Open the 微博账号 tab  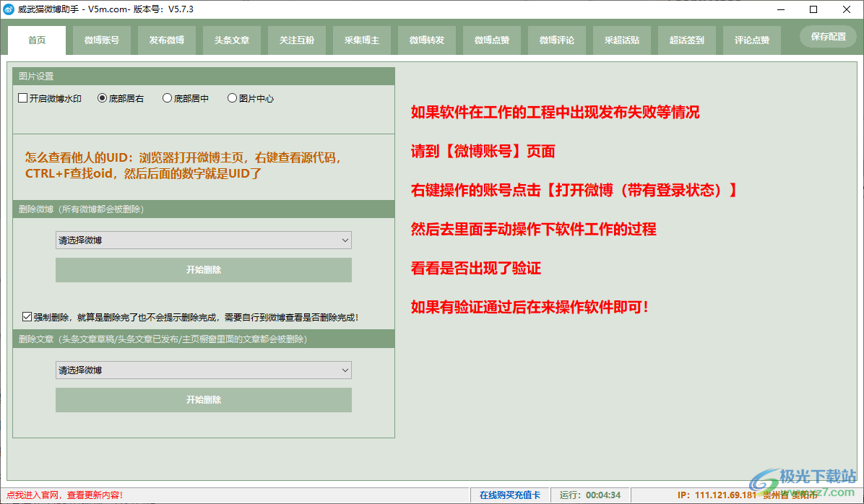tap(102, 40)
